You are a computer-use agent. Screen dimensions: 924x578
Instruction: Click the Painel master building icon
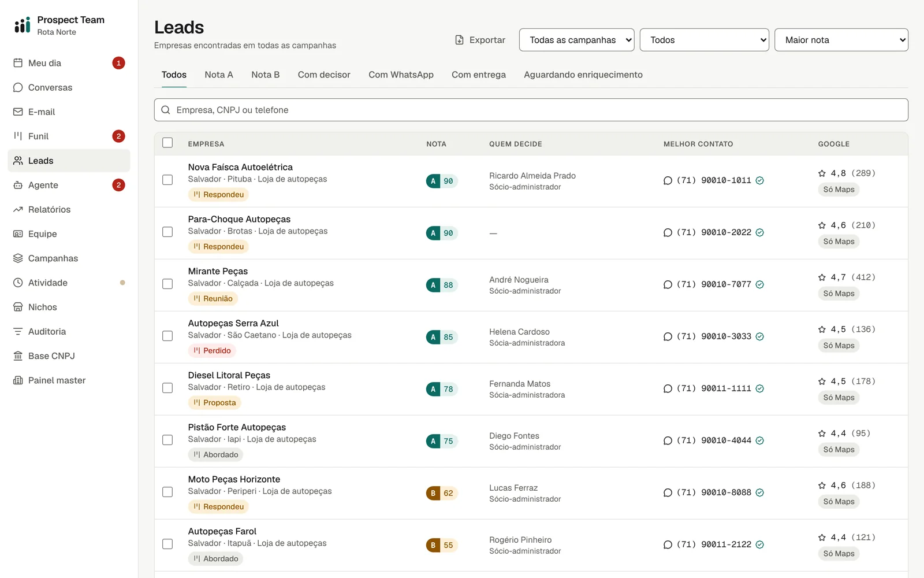pyautogui.click(x=18, y=380)
